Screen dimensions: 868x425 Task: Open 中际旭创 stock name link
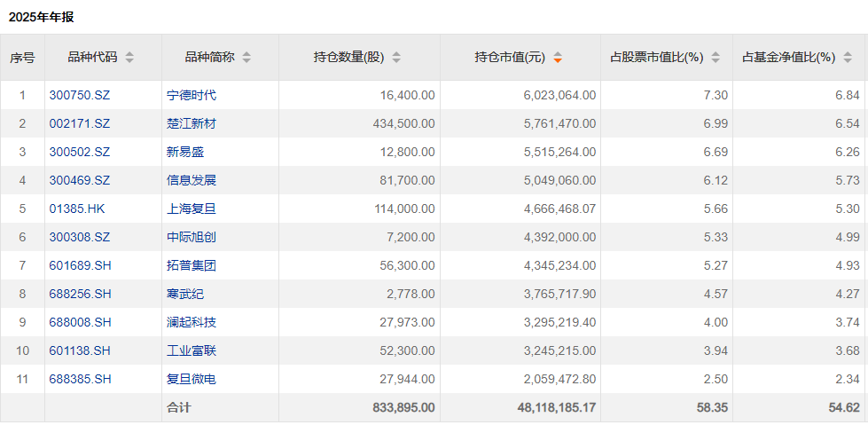(192, 237)
